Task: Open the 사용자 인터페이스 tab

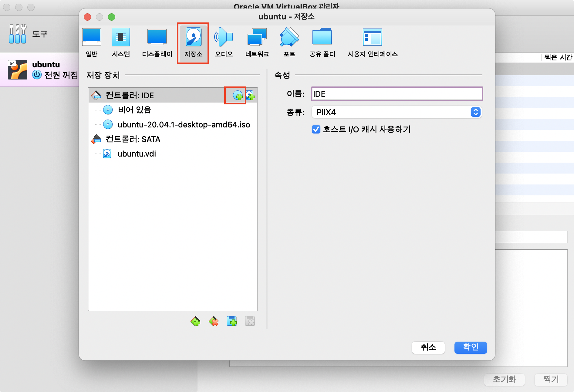Action: [x=373, y=43]
